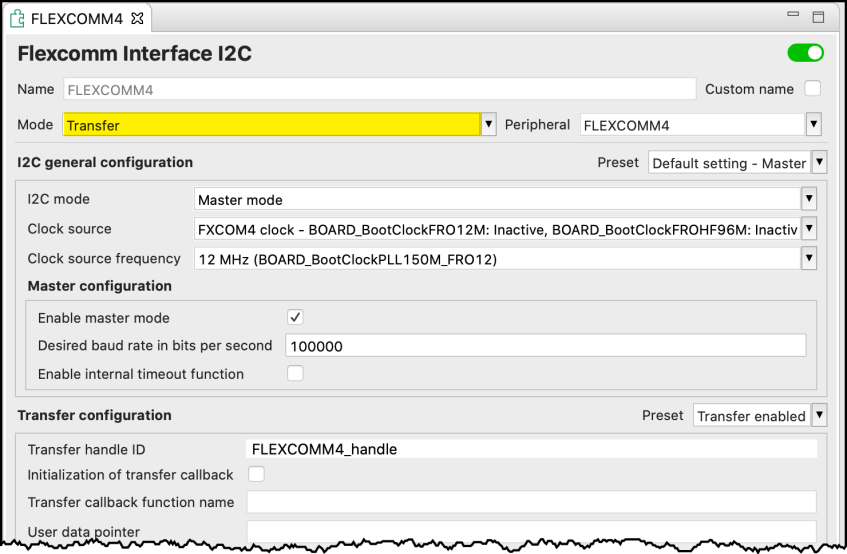Expand the Peripheral dropdown arrow
This screenshot has width=847, height=554.
[813, 125]
